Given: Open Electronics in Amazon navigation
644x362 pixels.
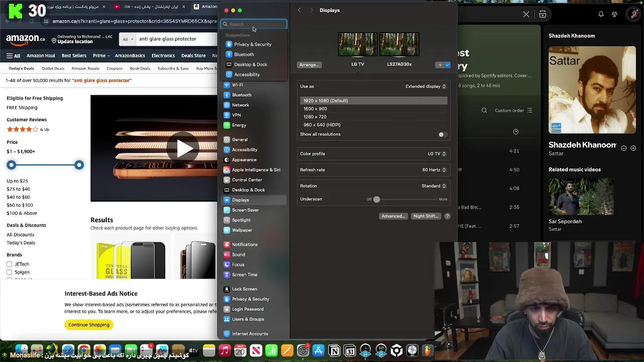Looking at the screenshot, I should click(x=163, y=56).
